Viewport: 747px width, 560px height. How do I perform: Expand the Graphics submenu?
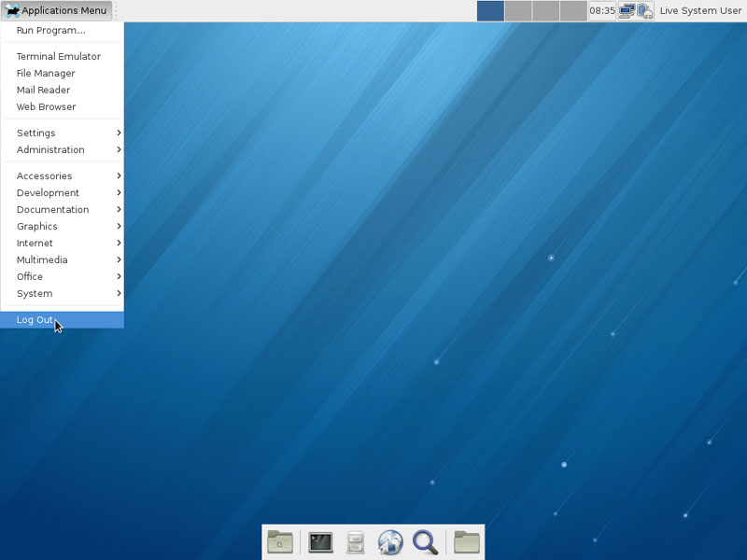tap(63, 226)
